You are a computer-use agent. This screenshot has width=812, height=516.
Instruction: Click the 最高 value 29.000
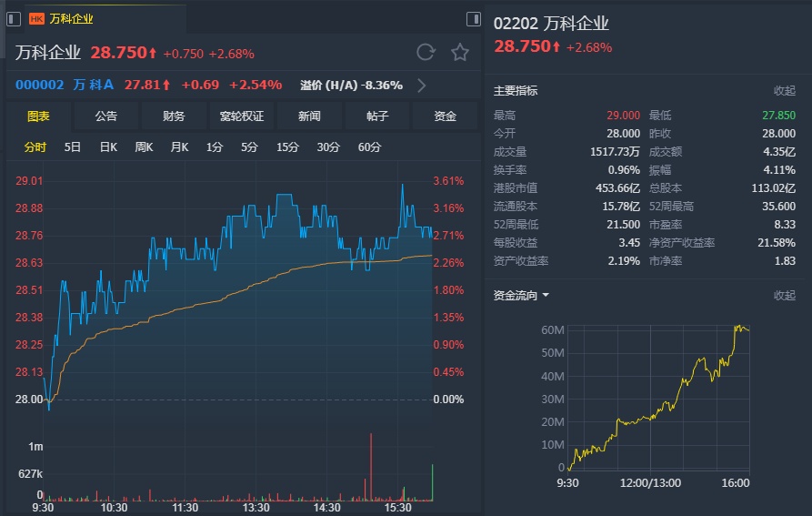coord(623,116)
